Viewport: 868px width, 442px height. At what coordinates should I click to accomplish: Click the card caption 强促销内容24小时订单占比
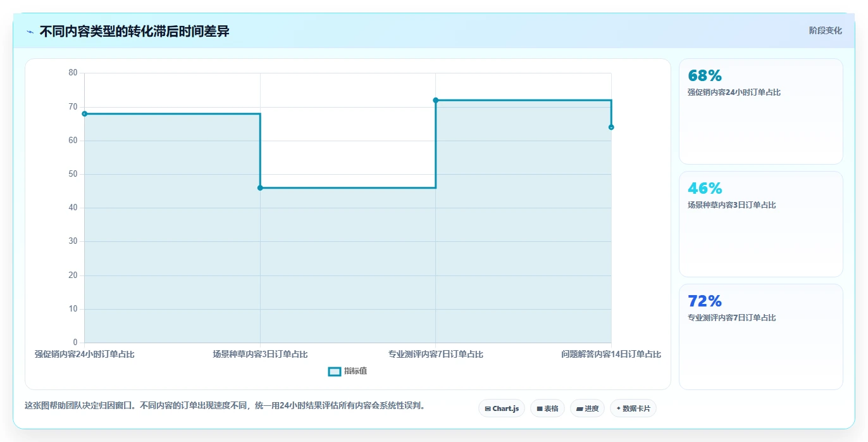click(x=734, y=92)
